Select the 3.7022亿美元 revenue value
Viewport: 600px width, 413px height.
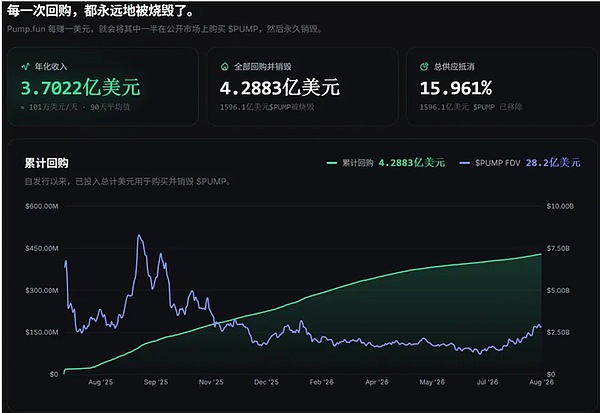(81, 88)
